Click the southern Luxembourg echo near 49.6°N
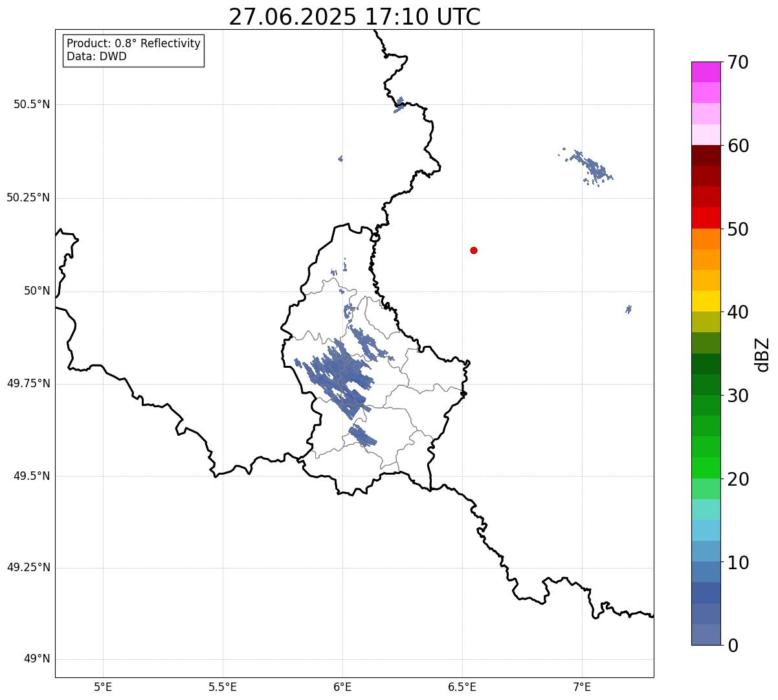 tap(362, 435)
